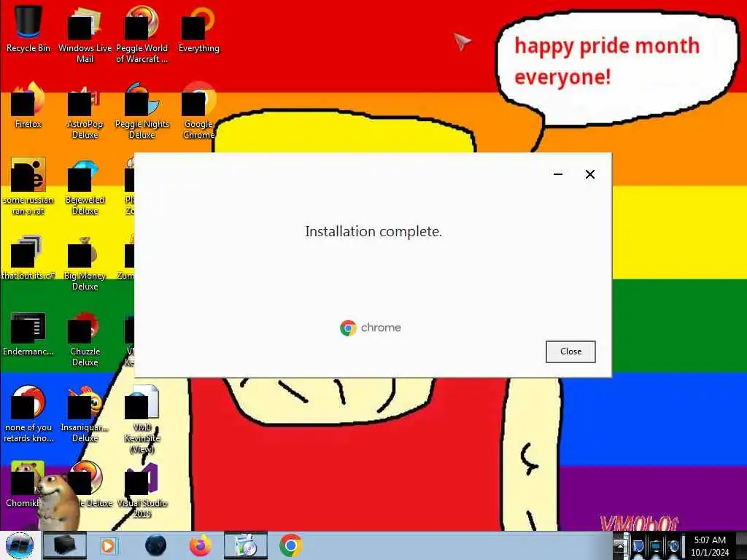Select the Firefox desktop shortcut
This screenshot has width=747, height=560.
point(28,105)
